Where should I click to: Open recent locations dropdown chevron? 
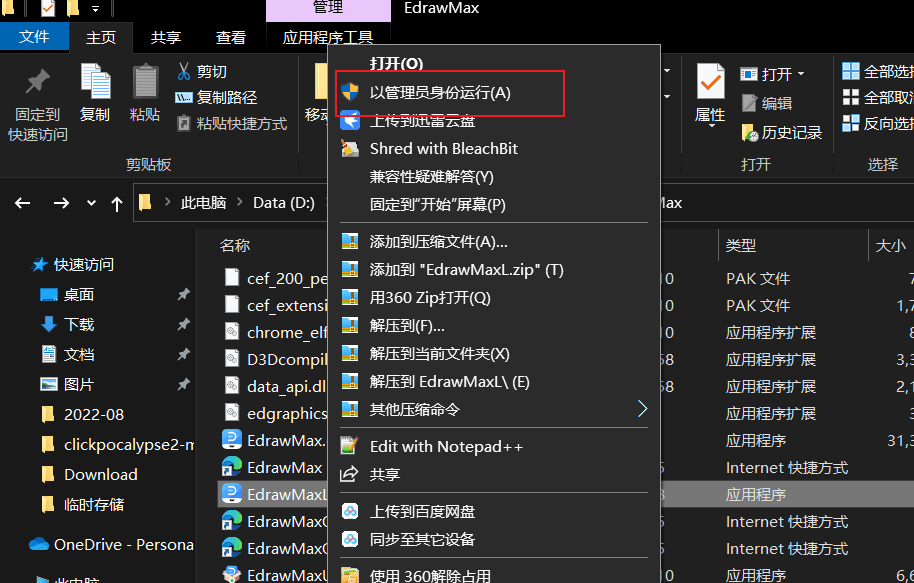pos(91,203)
